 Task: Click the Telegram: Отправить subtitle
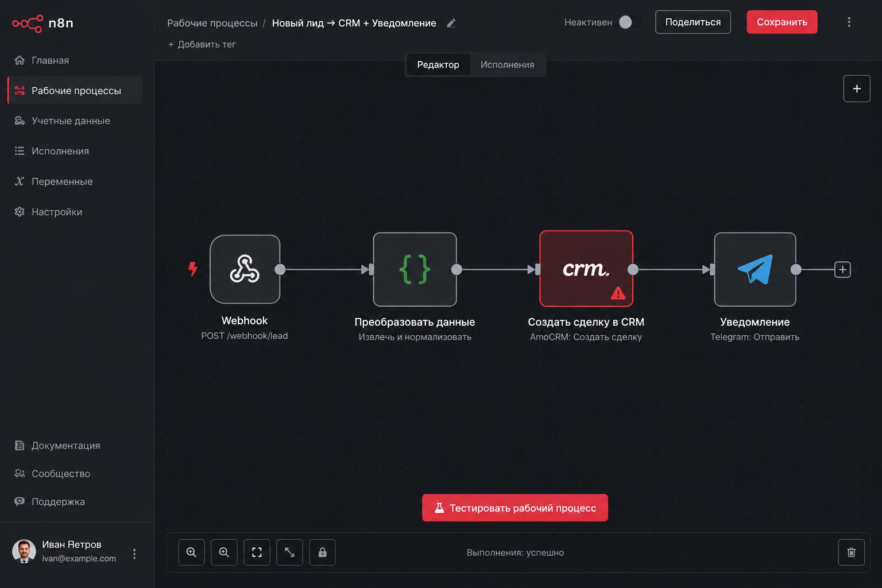point(755,337)
